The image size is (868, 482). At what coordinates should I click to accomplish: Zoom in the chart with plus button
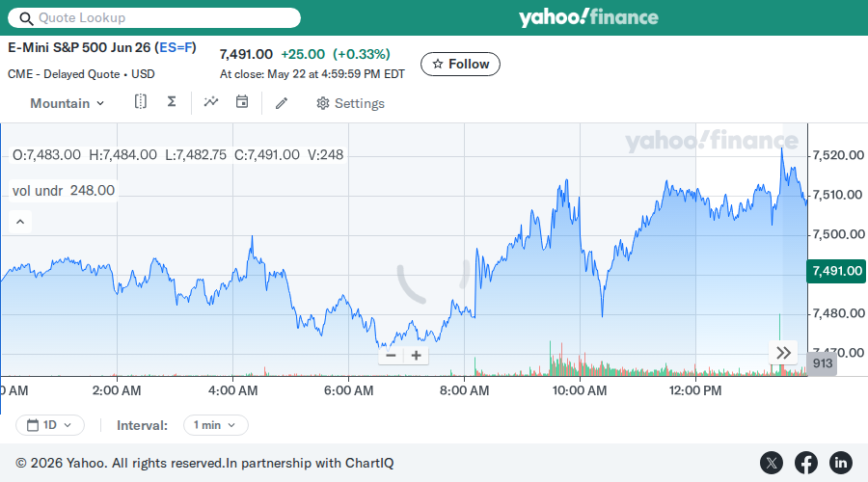tap(417, 356)
